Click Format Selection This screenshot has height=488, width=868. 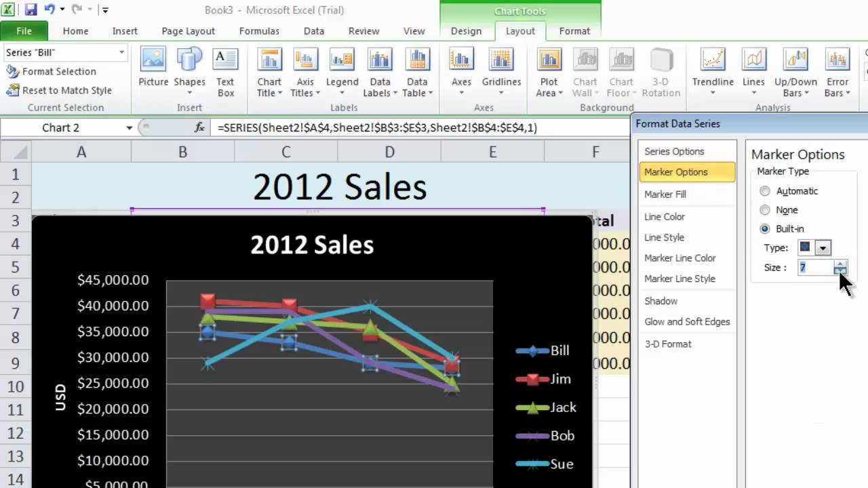click(x=51, y=71)
